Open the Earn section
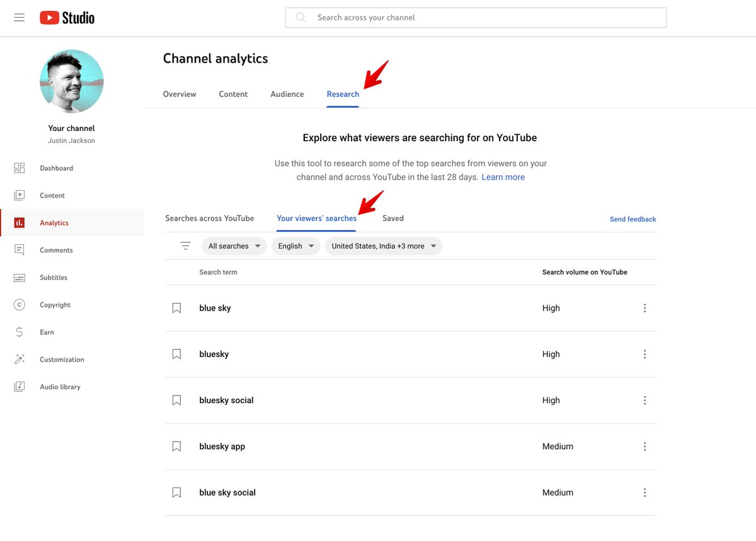The height and width of the screenshot is (541, 756). 47,333
